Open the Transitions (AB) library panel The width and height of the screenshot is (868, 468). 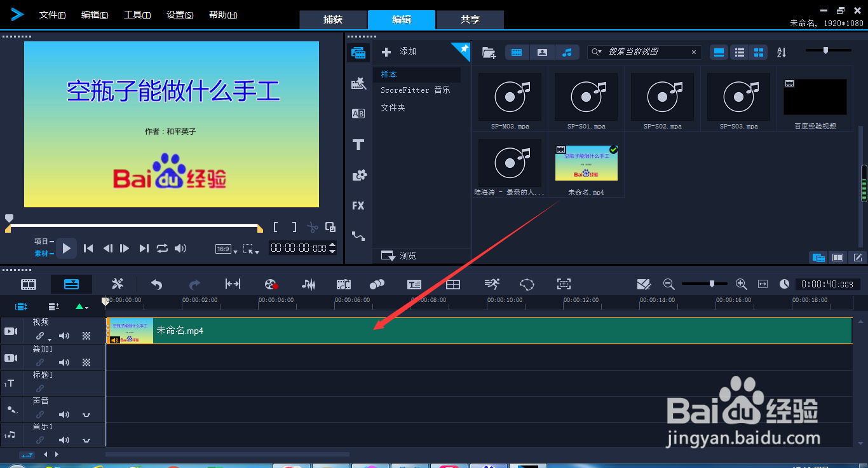(x=358, y=114)
